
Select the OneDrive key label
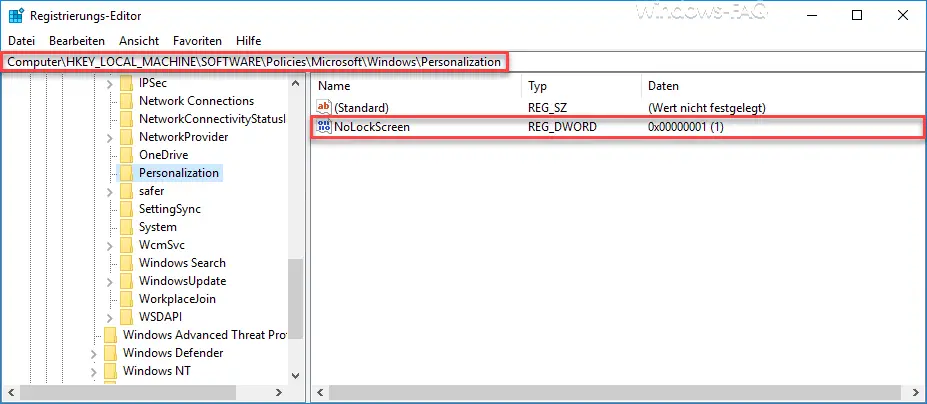click(164, 155)
